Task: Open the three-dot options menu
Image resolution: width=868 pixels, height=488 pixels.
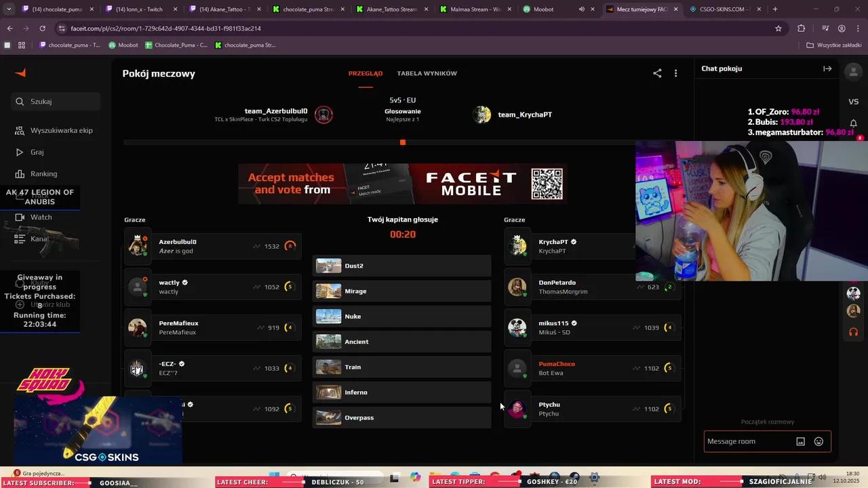Action: point(675,73)
